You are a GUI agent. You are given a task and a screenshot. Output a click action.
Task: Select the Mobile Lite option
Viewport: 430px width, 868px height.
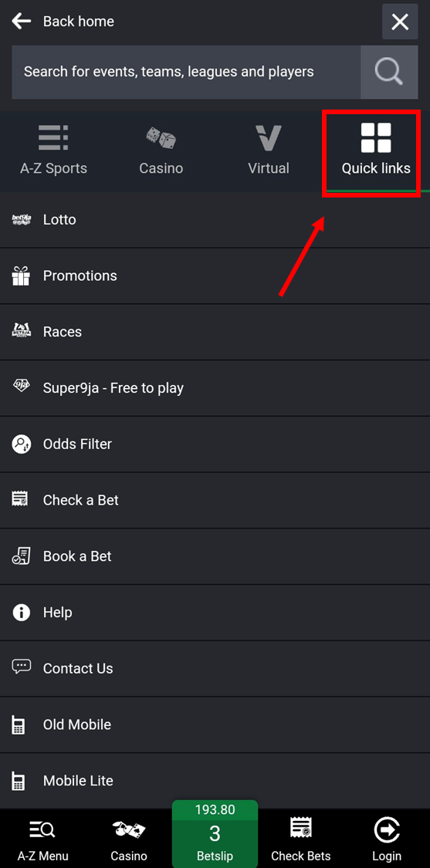pos(215,781)
